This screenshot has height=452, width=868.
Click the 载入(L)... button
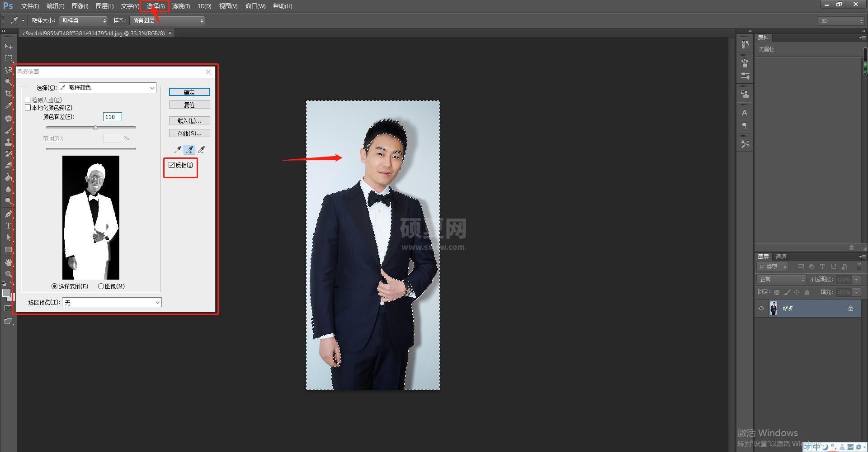(x=189, y=121)
